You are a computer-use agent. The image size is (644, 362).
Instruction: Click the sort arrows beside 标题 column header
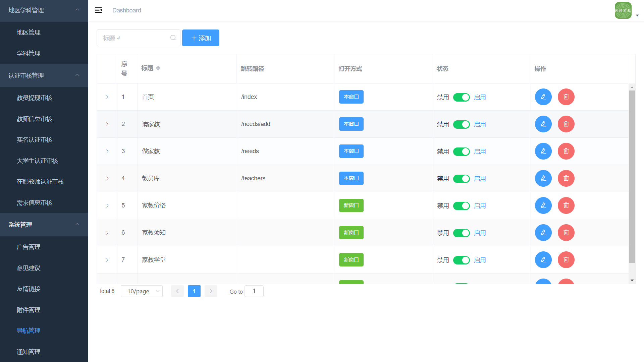[158, 68]
